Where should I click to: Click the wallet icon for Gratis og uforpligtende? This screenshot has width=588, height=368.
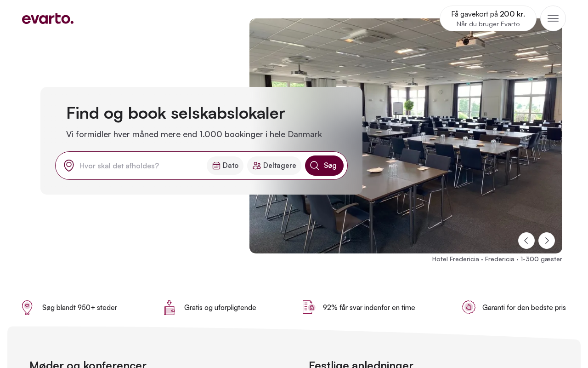point(169,308)
